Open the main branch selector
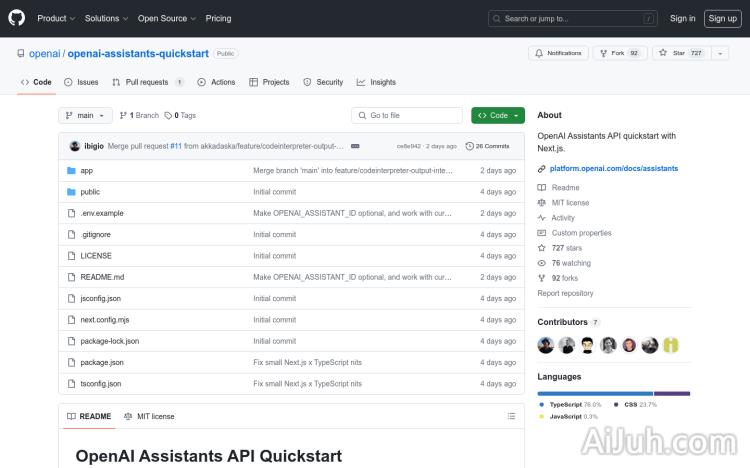This screenshot has width=750, height=468. point(85,115)
